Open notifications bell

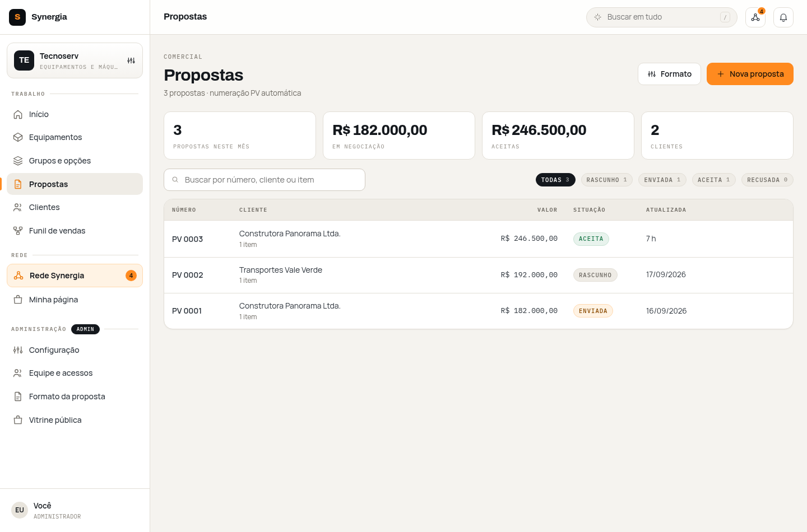783,17
